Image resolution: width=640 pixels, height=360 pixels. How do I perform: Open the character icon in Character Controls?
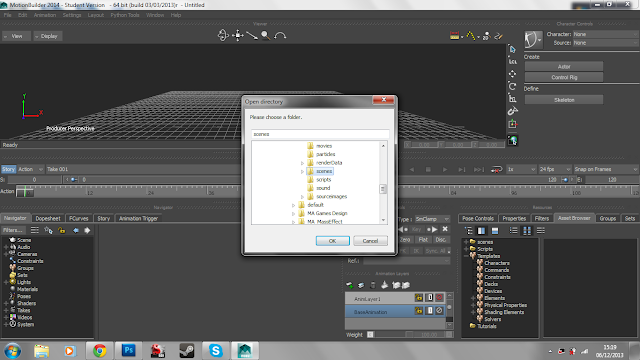[x=532, y=40]
